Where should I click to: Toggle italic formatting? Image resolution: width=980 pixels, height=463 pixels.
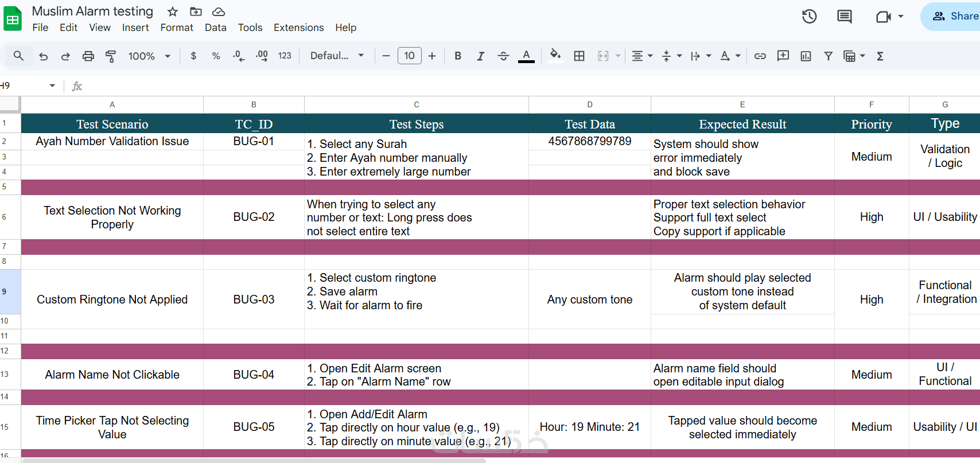coord(480,56)
